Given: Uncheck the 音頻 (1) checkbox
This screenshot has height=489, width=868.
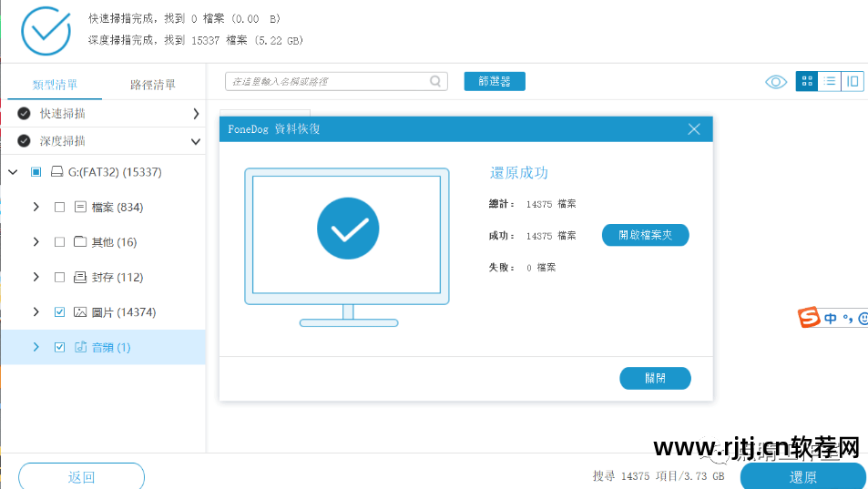Looking at the screenshot, I should (60, 347).
